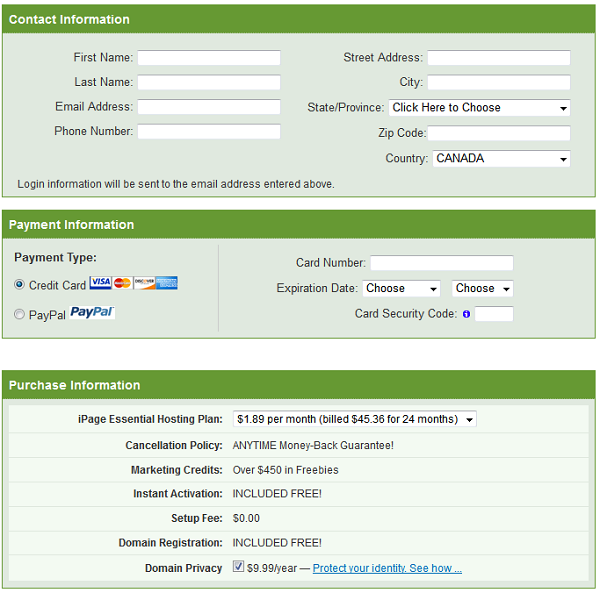Click the MasterCard logo icon

(x=122, y=283)
